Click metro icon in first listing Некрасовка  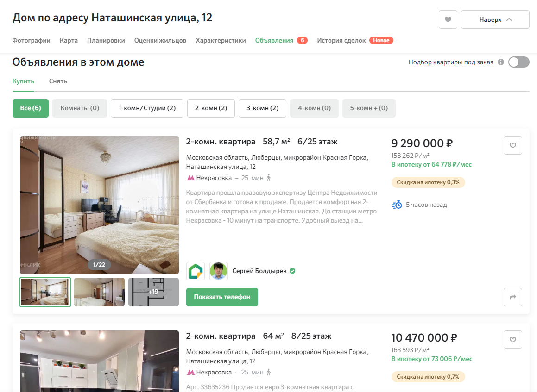coord(190,178)
